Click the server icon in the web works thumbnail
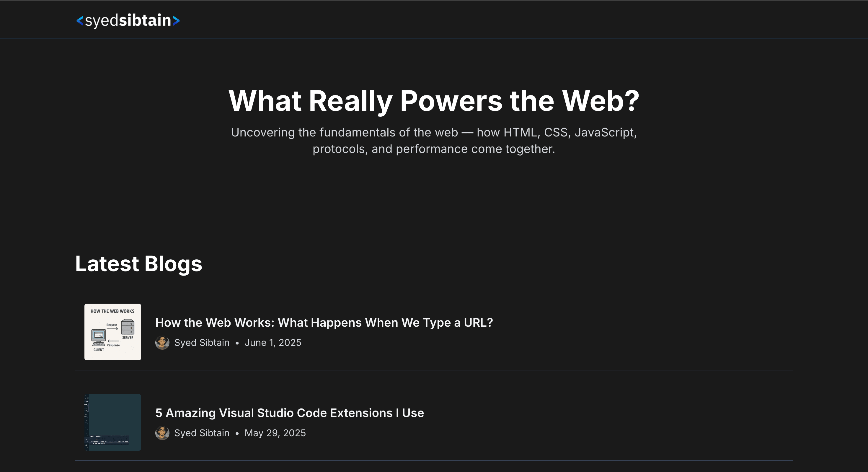Screen dimensions: 868x472 (x=128, y=327)
